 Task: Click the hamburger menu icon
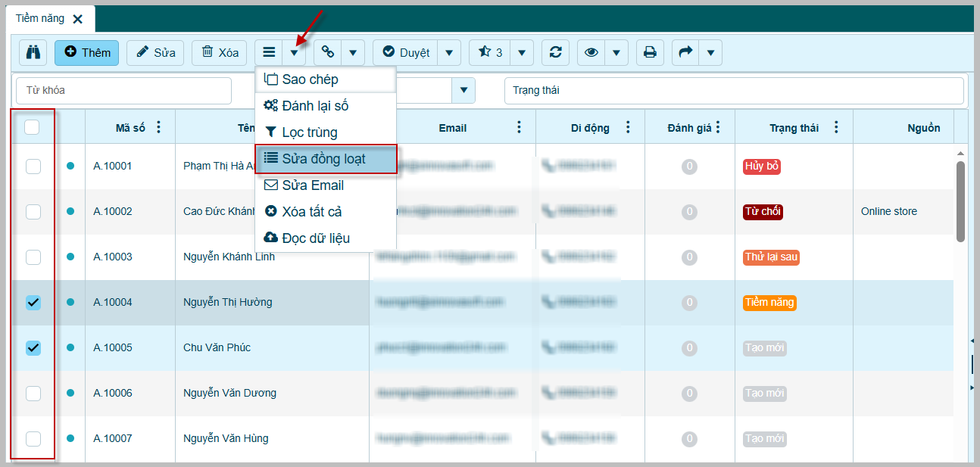tap(269, 52)
